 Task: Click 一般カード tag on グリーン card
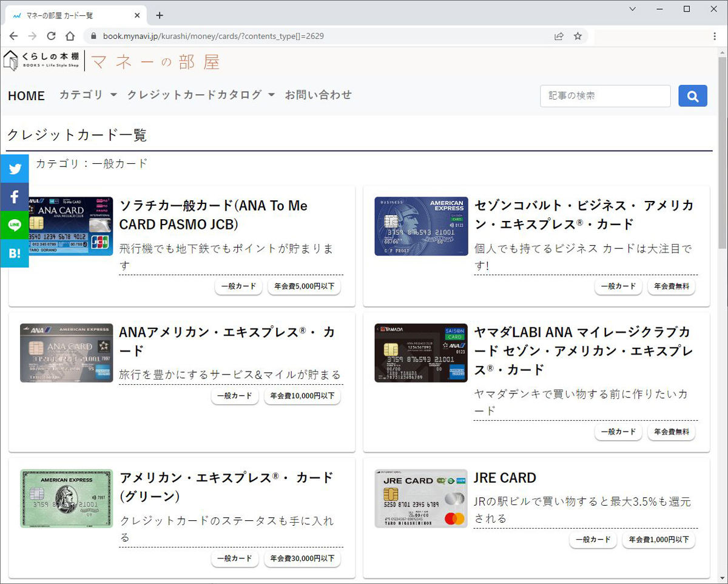click(235, 559)
